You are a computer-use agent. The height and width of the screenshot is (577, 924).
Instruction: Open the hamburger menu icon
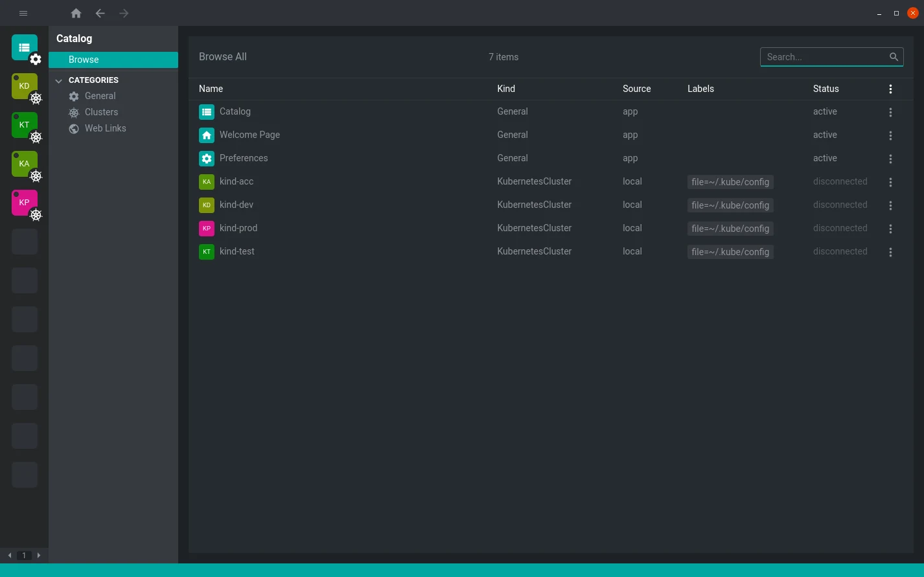click(23, 13)
